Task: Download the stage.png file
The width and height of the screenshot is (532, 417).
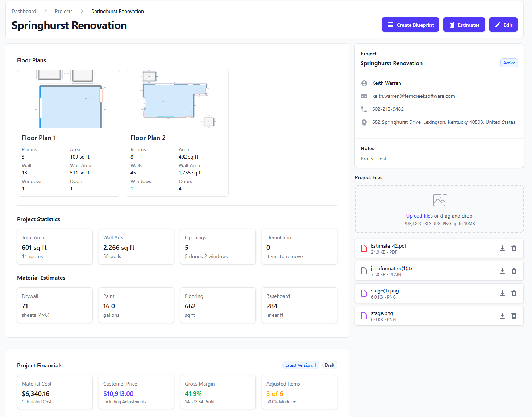Action: pos(502,316)
